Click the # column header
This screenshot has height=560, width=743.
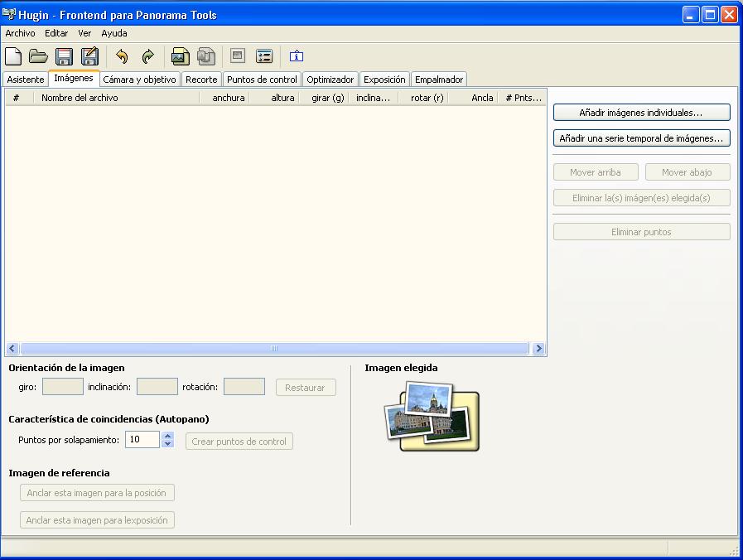point(19,98)
